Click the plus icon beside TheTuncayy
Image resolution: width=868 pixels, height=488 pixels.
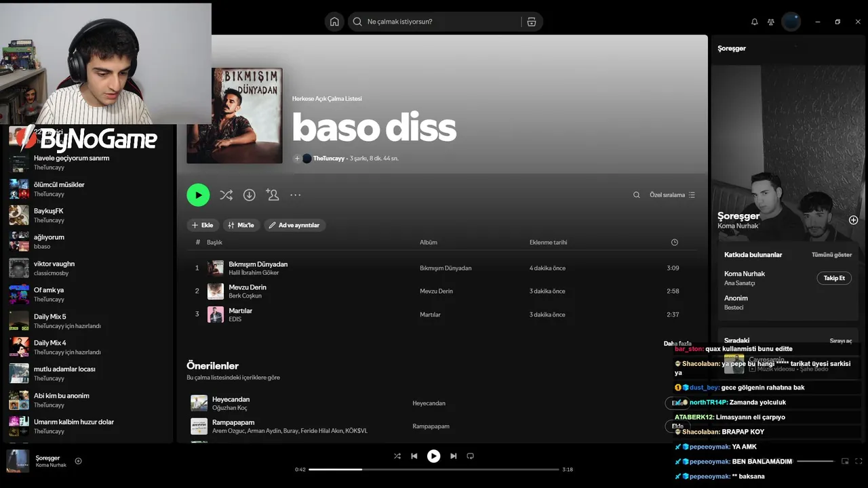tap(297, 159)
